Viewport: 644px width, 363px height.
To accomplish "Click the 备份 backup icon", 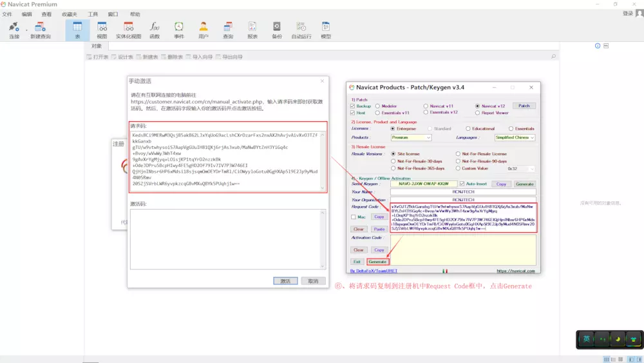I will point(277,30).
